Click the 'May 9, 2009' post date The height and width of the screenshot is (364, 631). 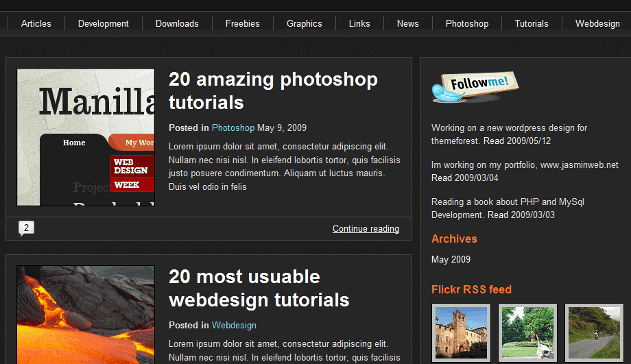[x=282, y=128]
